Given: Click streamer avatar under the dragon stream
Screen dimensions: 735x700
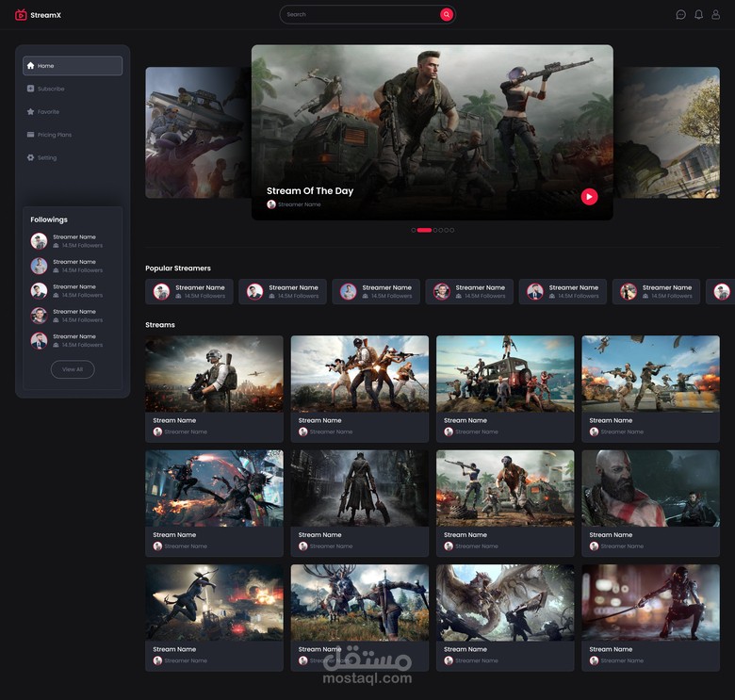Looking at the screenshot, I should [449, 660].
